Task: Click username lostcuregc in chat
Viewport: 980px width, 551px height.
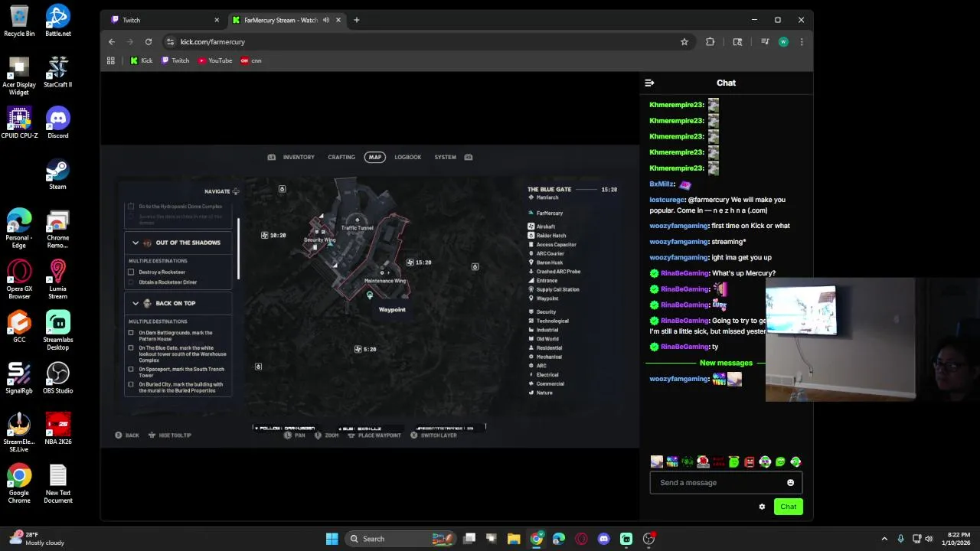Action: (667, 200)
